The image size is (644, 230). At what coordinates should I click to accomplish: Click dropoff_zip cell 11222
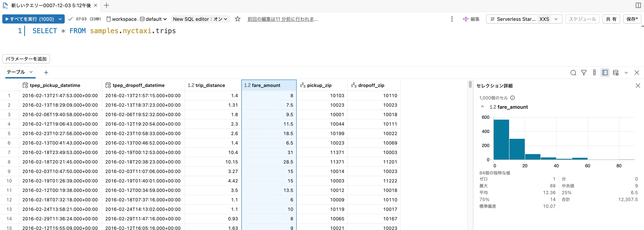coord(374,181)
